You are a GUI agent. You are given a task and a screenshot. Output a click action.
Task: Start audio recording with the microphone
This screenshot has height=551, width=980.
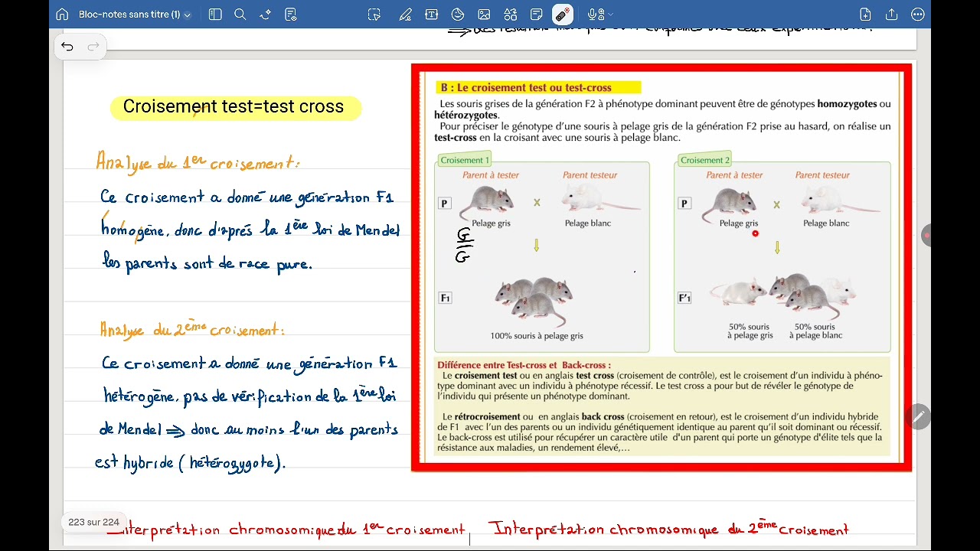point(593,15)
